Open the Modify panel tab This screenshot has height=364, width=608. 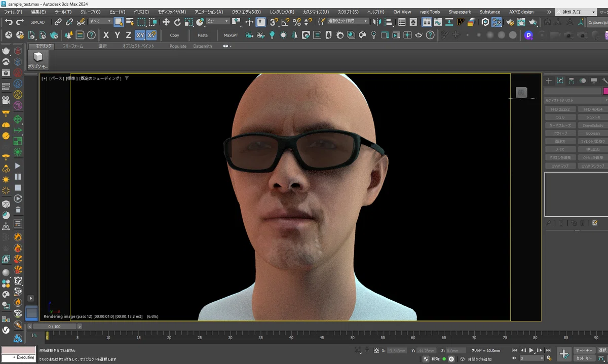tap(560, 80)
